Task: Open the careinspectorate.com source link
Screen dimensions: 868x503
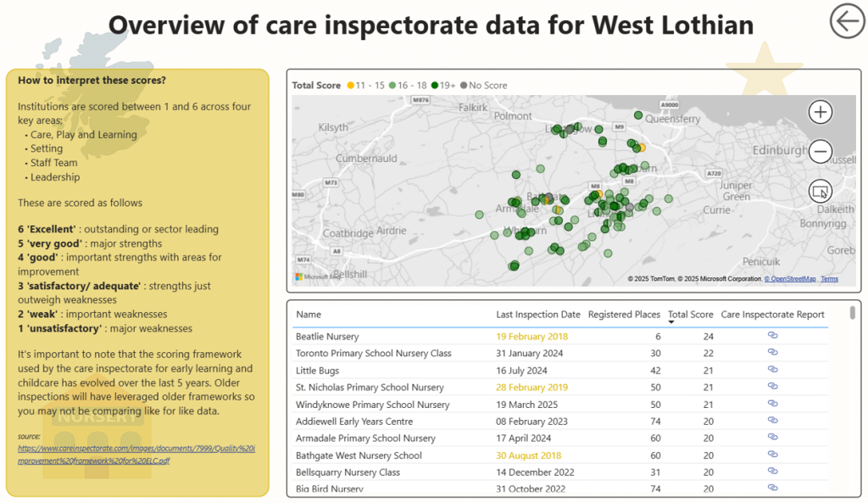Action: (x=136, y=455)
